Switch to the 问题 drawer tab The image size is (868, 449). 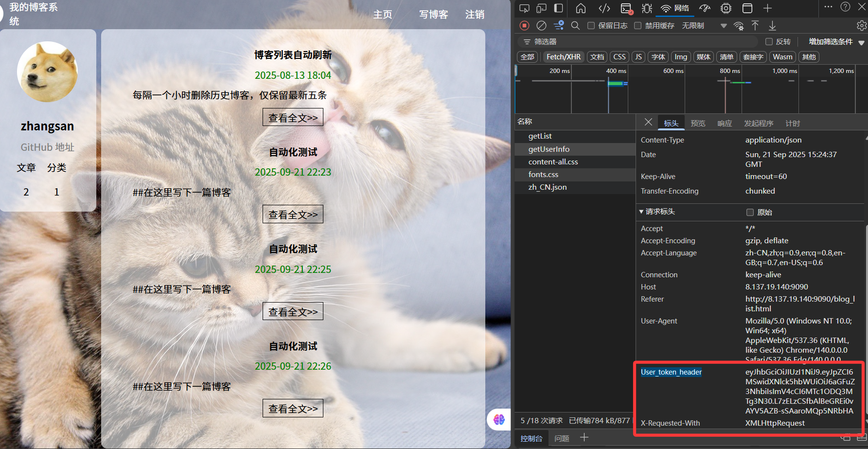click(x=562, y=438)
